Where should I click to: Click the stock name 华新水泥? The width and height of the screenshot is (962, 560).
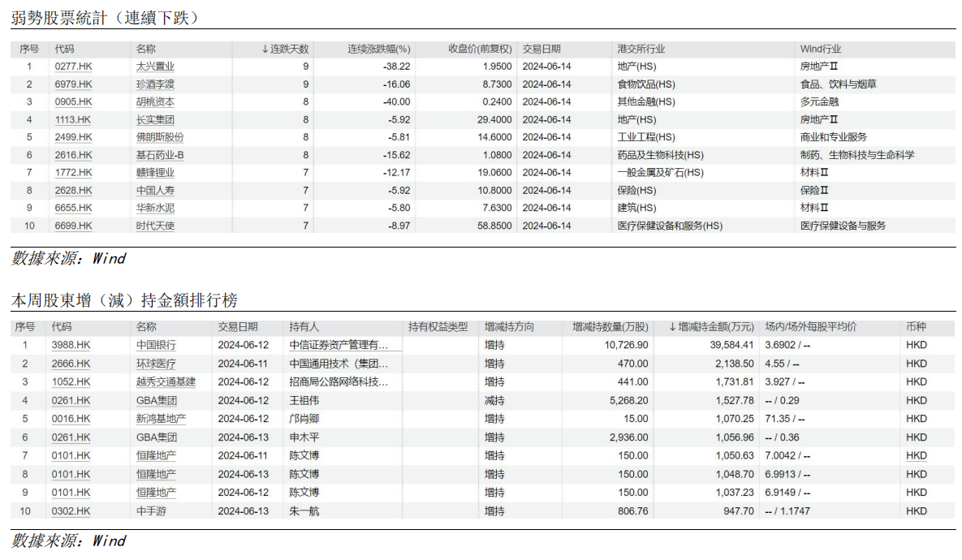coord(155,208)
